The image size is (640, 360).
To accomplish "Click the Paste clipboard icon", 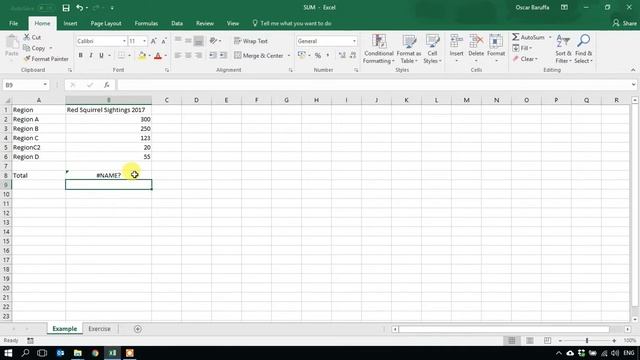I will 12,42.
